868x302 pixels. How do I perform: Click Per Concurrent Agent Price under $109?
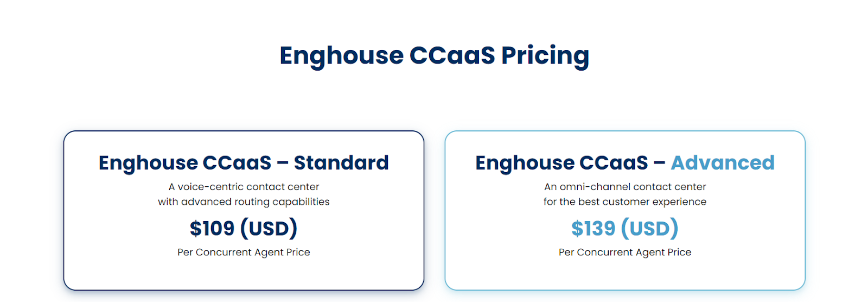pos(244,253)
